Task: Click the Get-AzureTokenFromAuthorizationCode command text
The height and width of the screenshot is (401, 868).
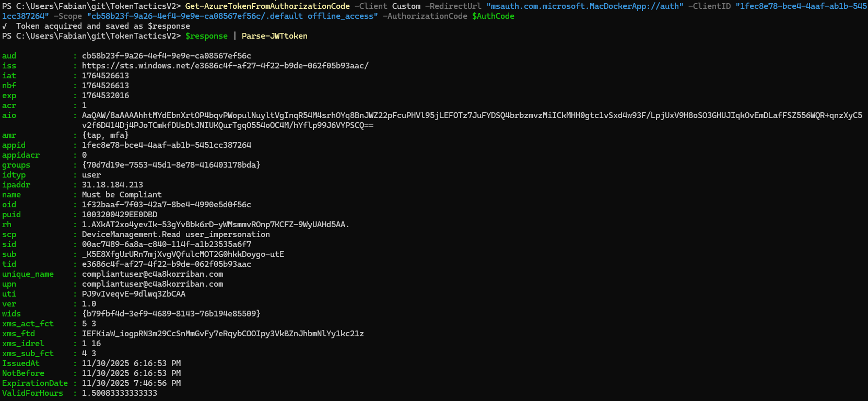Action: [267, 6]
